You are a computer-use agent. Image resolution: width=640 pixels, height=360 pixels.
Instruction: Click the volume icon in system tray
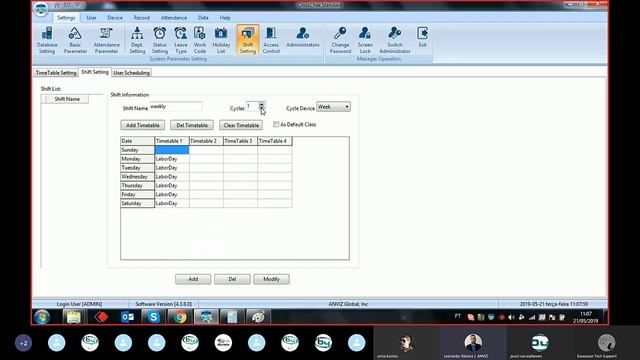(x=511, y=317)
